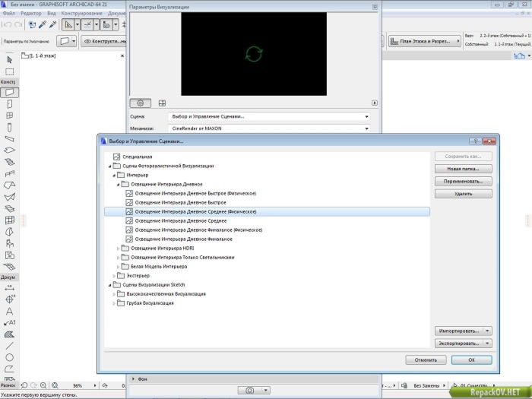The image size is (532, 399).
Task: Open the Вид menu
Action: point(52,13)
